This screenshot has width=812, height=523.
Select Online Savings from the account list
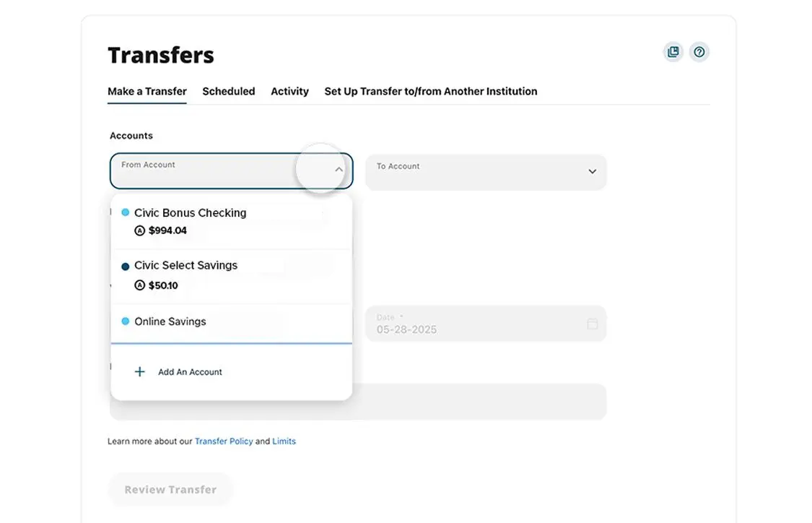(x=169, y=321)
